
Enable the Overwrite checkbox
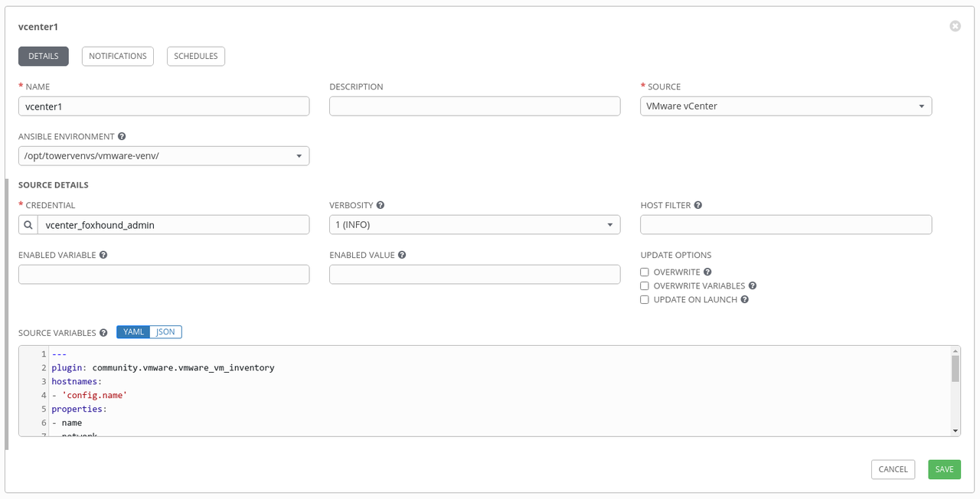(645, 272)
